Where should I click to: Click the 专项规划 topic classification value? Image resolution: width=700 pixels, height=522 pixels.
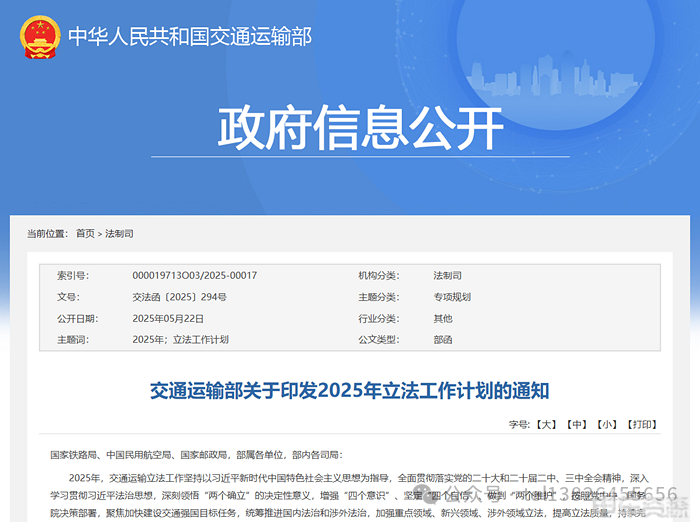click(452, 297)
